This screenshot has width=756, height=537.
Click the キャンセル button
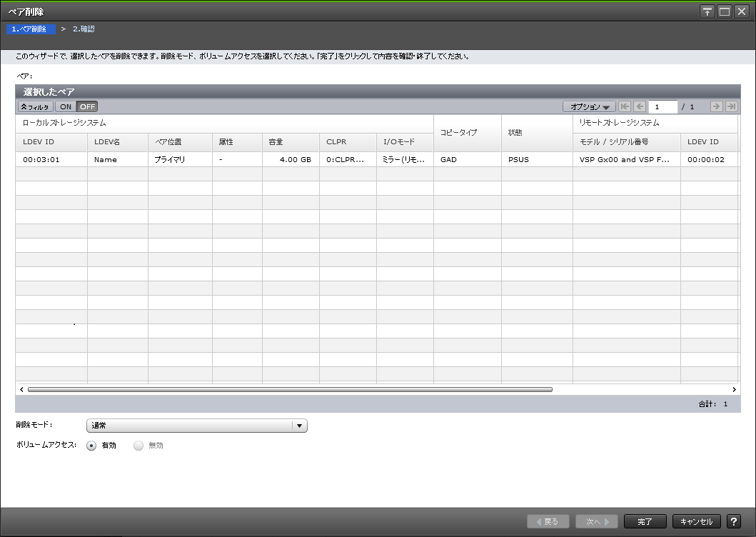click(696, 521)
